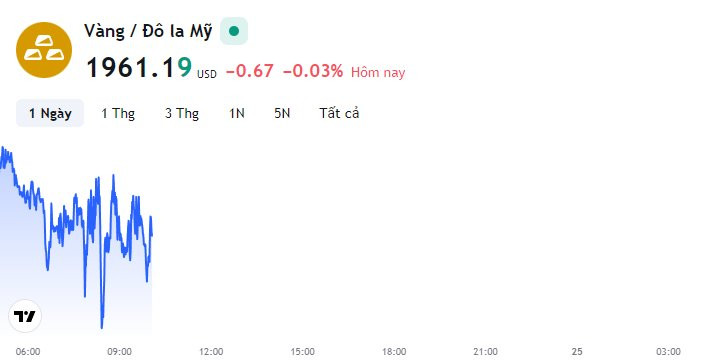Switch to the 1 Thg range tab
This screenshot has height=362, width=703.
click(118, 113)
